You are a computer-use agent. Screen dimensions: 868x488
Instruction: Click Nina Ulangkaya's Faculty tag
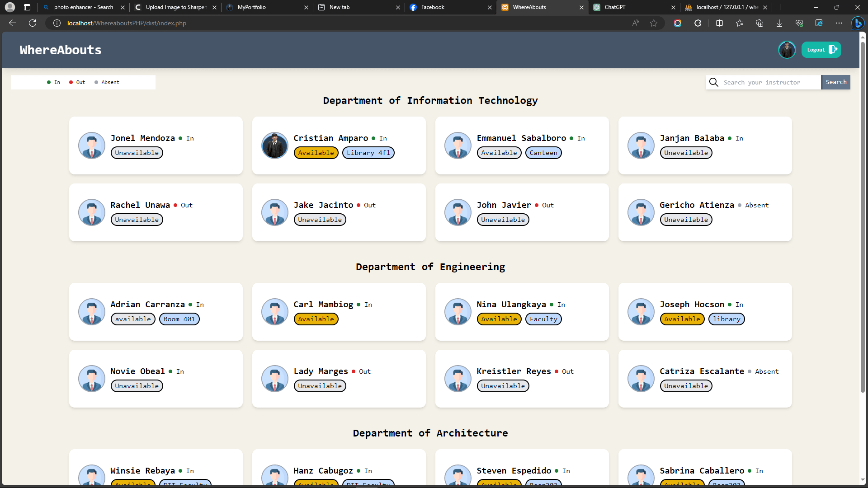[x=543, y=319]
